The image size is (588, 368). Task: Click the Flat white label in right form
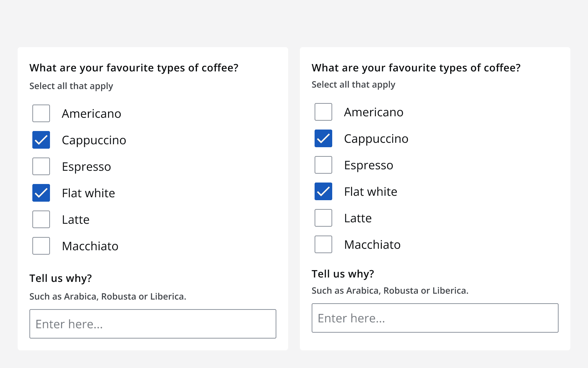pos(370,191)
